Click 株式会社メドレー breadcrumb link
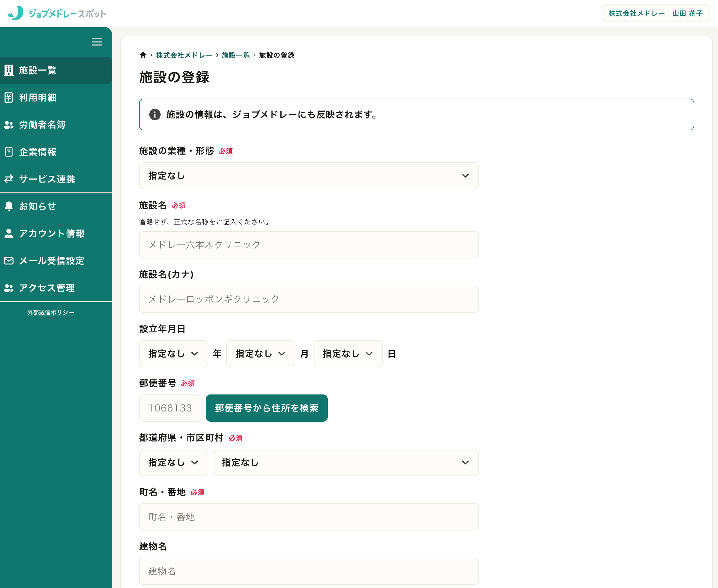Viewport: 718px width, 588px height. click(x=184, y=55)
